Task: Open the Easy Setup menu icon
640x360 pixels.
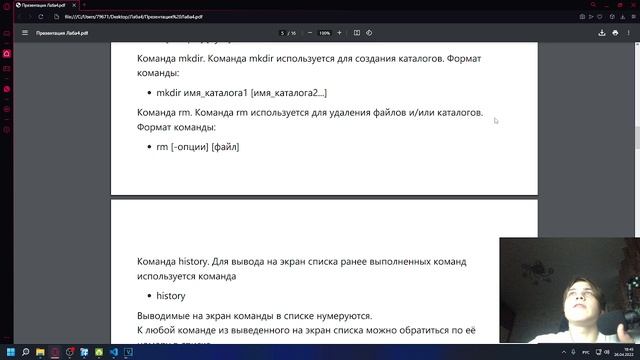Action: coord(633,17)
